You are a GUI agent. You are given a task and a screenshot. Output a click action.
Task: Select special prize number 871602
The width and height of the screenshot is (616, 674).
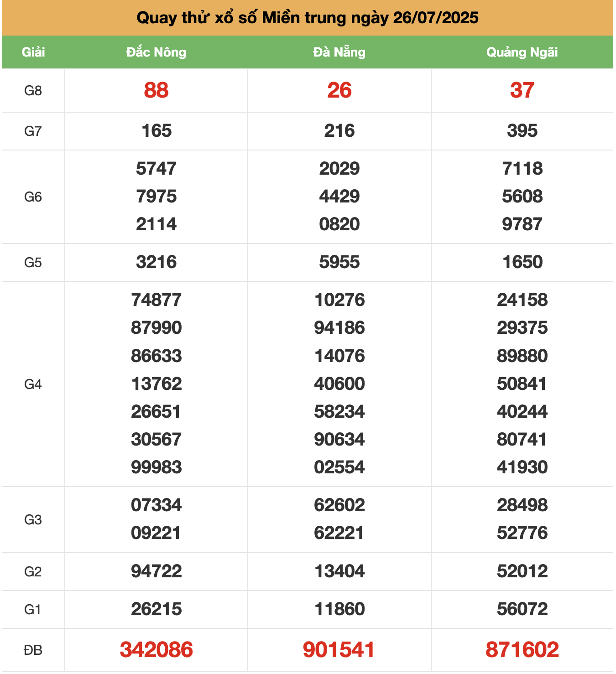[x=522, y=650]
